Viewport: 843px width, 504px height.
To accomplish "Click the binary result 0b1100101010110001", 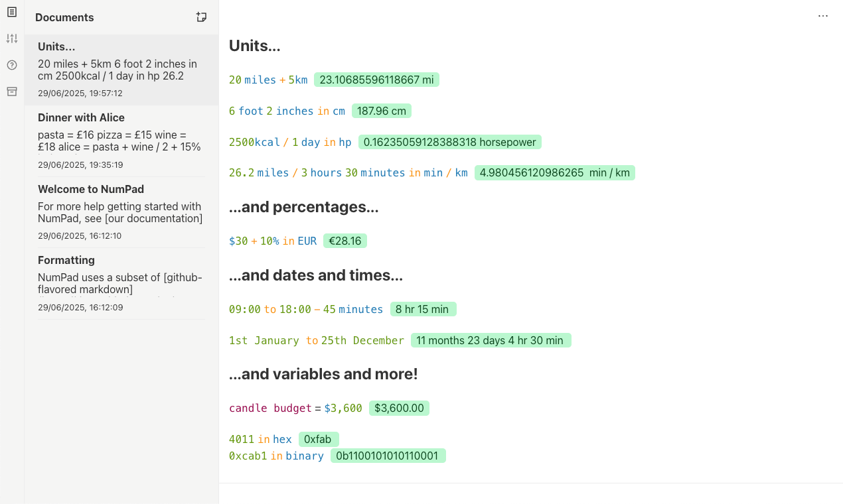I will pyautogui.click(x=388, y=456).
